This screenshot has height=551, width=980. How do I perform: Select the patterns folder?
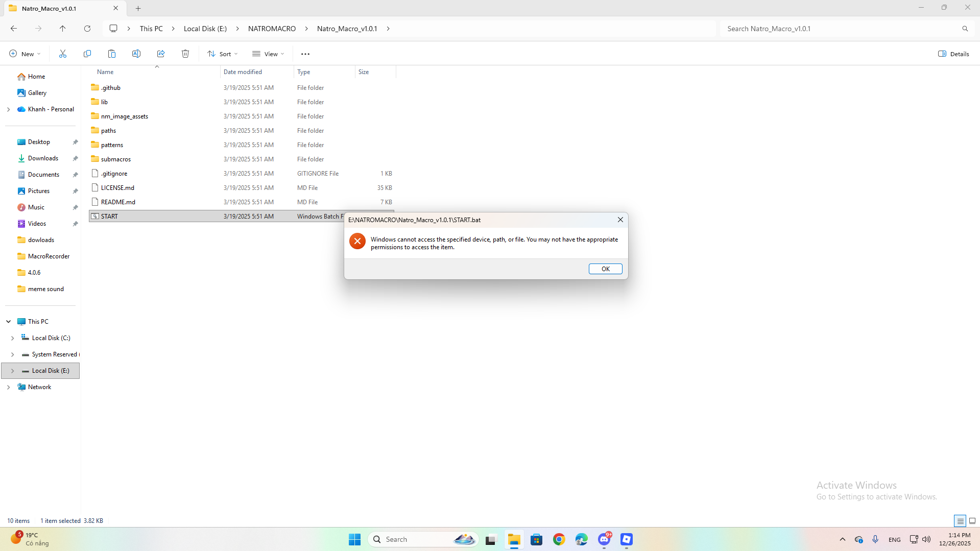click(x=242, y=145)
